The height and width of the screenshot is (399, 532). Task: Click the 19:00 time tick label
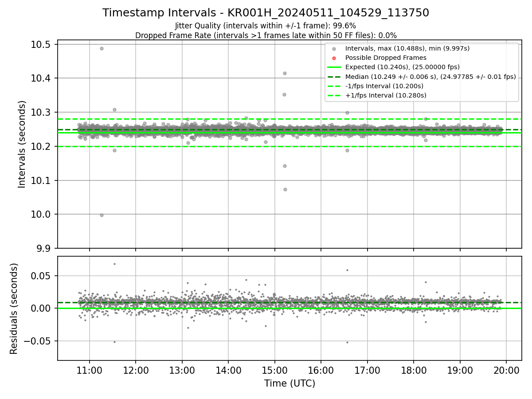460,371
